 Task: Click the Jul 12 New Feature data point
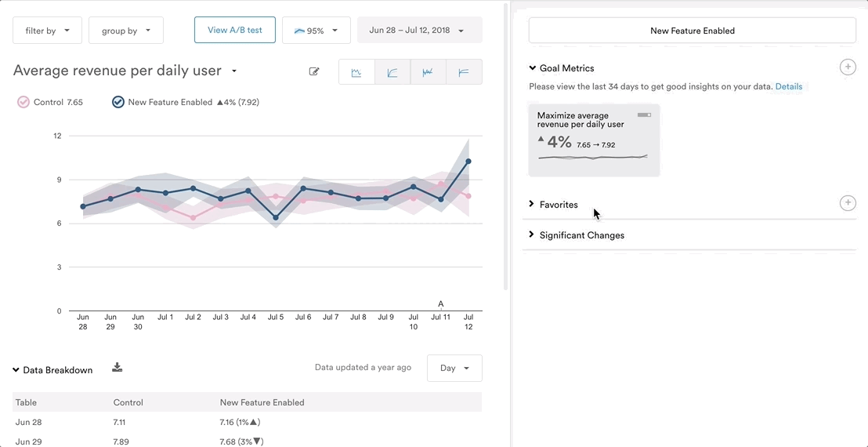468,162
